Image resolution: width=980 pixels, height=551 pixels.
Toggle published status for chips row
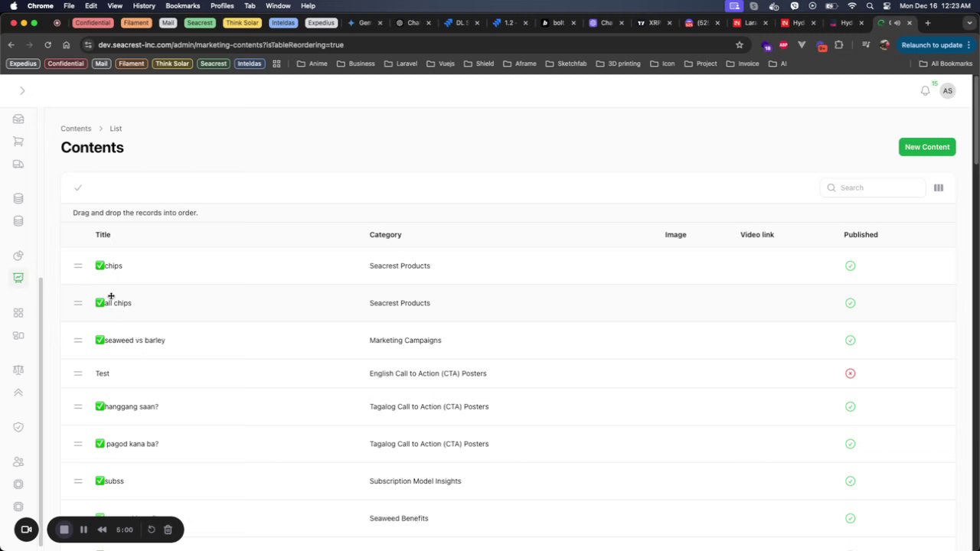(x=850, y=266)
